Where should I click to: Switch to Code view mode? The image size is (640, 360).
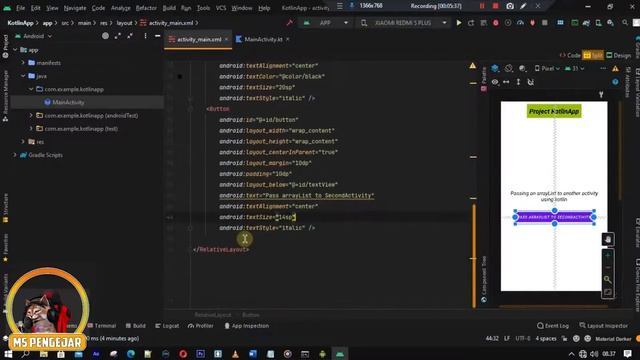pos(570,55)
